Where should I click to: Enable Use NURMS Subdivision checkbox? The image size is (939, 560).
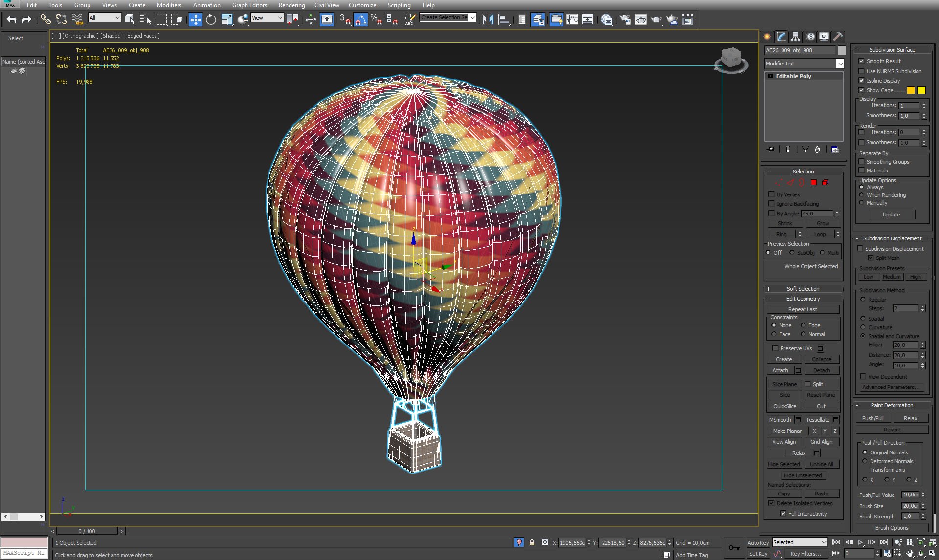point(862,71)
